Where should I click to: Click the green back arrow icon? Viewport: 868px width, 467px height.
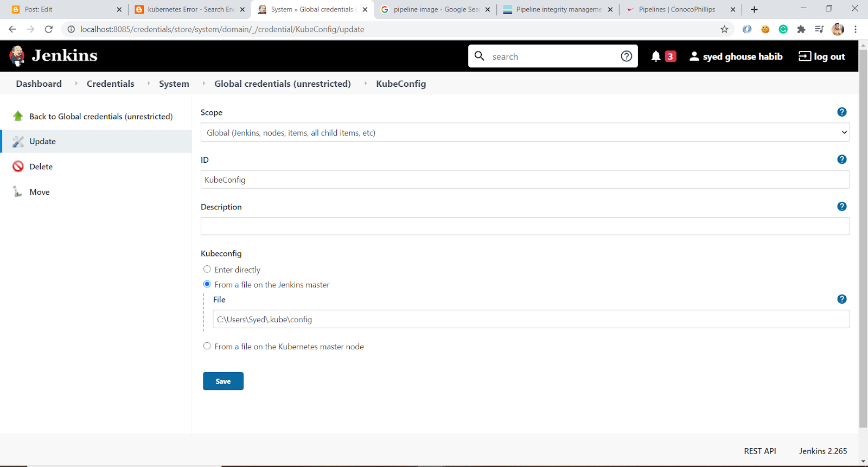[18, 116]
